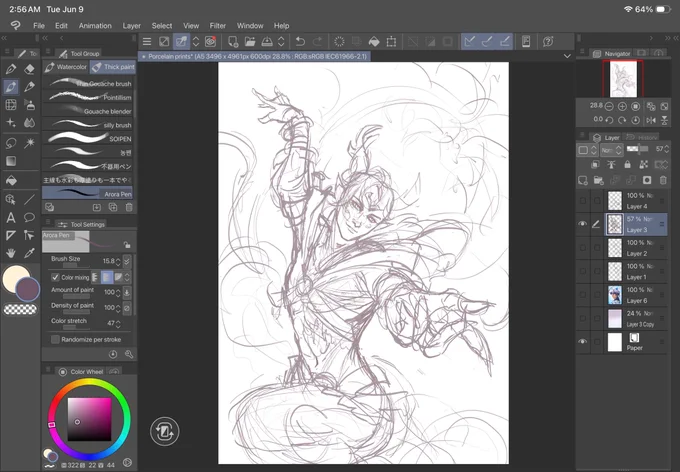Select the Blend tool
The height and width of the screenshot is (472, 680).
click(29, 123)
